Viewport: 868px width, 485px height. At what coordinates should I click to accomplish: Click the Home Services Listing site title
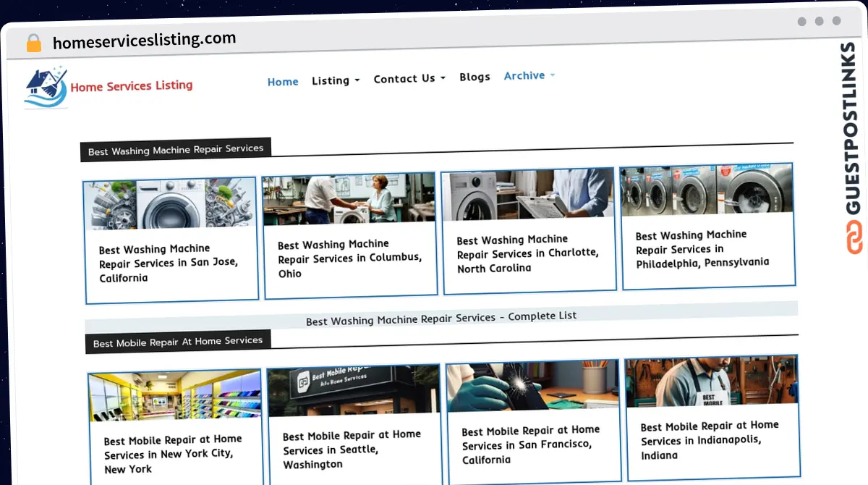pyautogui.click(x=132, y=86)
